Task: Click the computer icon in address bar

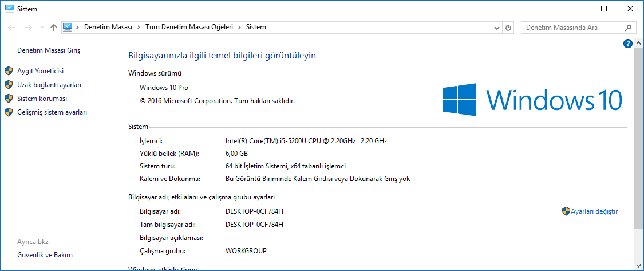Action: [68, 27]
